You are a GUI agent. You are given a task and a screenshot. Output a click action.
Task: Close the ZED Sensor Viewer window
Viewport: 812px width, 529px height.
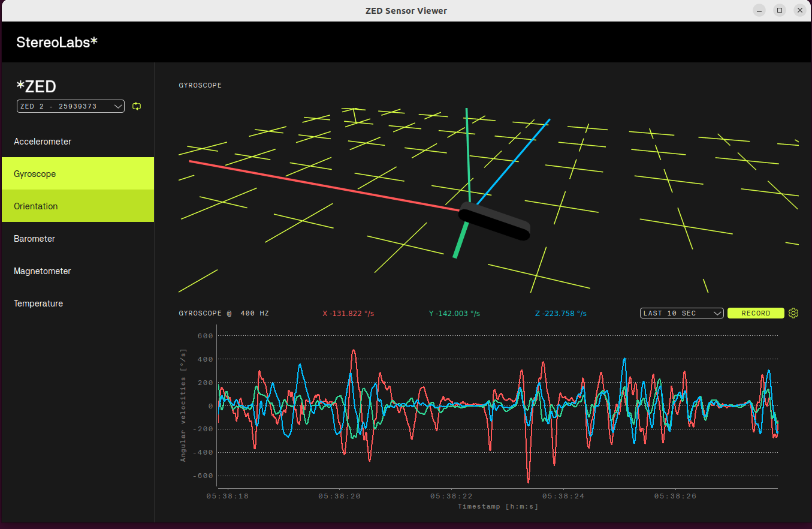pos(799,10)
